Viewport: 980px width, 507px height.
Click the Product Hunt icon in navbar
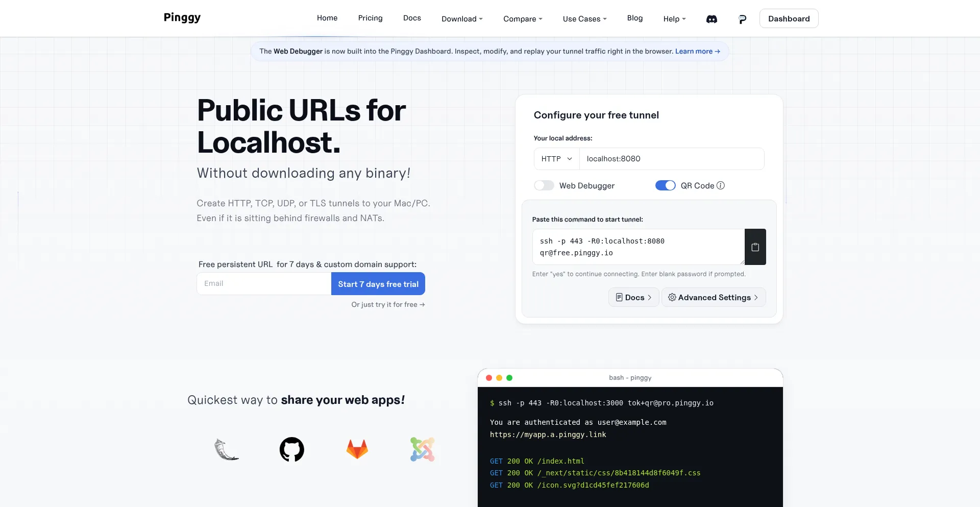coord(742,19)
